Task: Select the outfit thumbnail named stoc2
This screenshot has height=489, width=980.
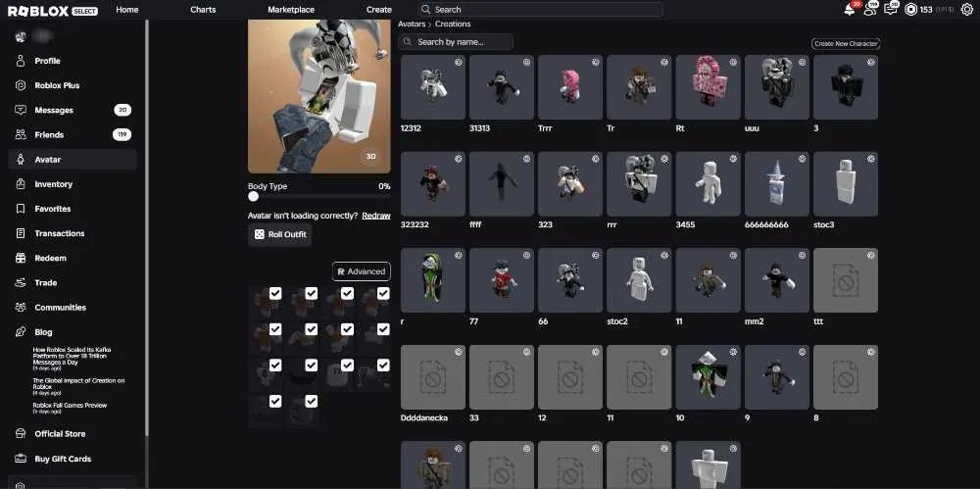Action: (x=639, y=280)
